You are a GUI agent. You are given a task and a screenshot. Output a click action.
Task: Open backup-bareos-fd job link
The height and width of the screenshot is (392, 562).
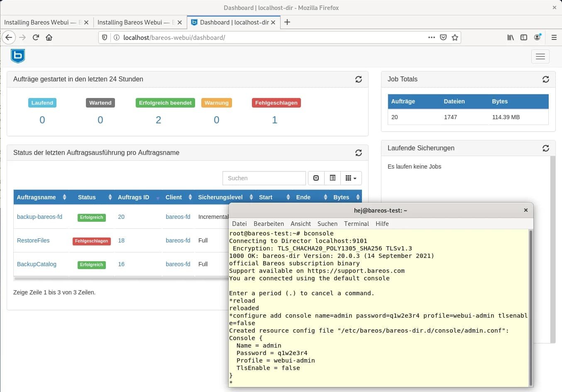coord(39,217)
